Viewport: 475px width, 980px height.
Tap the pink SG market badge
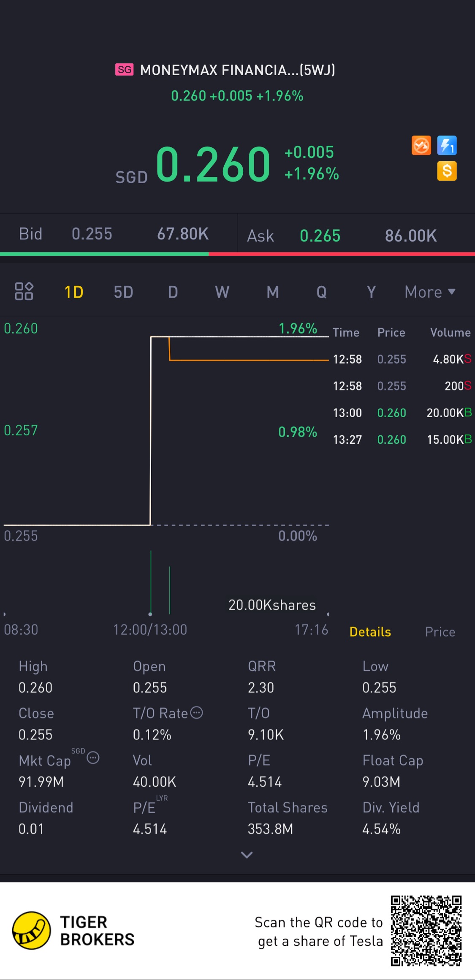tap(125, 70)
